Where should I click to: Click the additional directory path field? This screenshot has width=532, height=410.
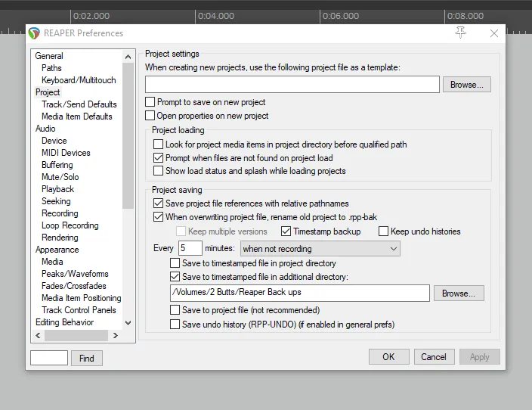point(299,293)
